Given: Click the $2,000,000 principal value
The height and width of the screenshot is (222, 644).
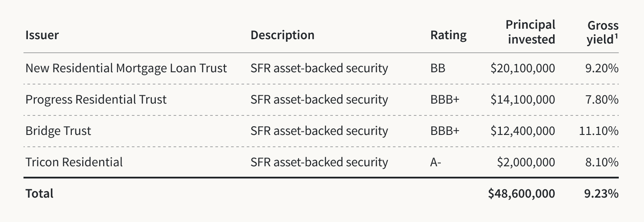Looking at the screenshot, I should pyautogui.click(x=526, y=162).
